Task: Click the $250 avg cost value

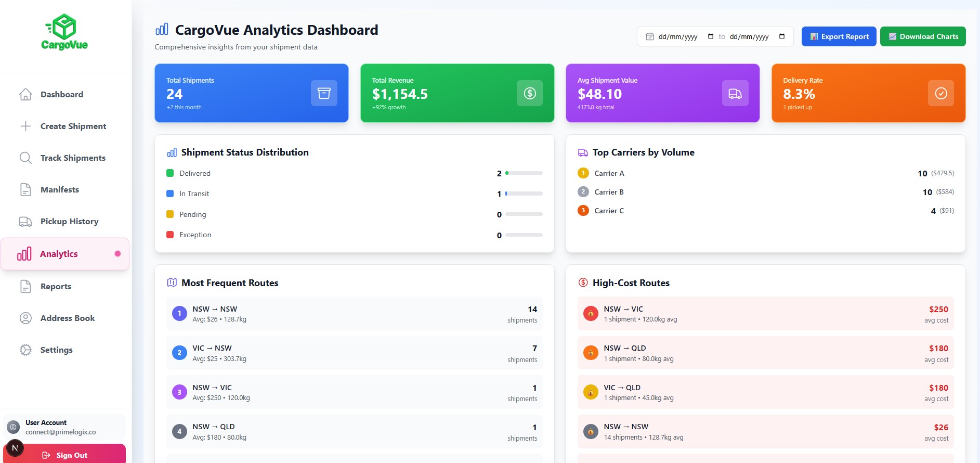Action: [x=938, y=309]
